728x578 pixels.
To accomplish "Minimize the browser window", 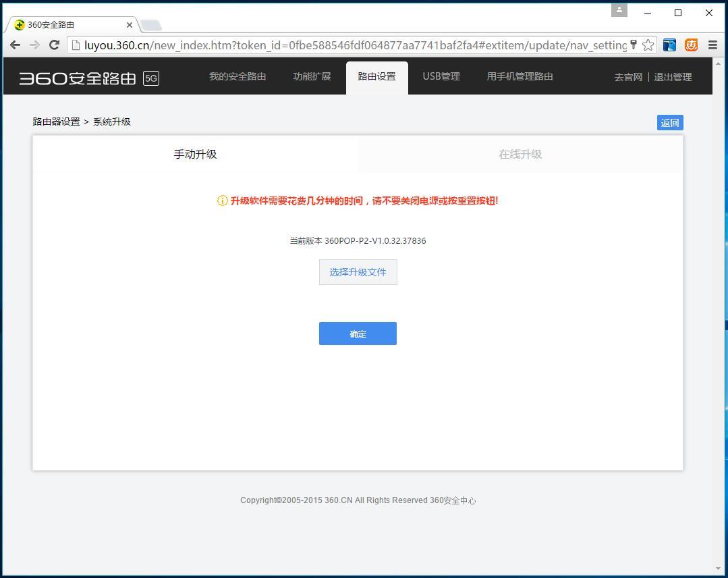I will [648, 13].
